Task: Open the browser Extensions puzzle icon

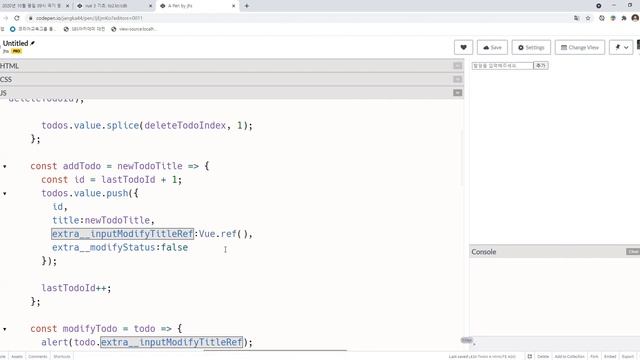Action: tap(624, 18)
